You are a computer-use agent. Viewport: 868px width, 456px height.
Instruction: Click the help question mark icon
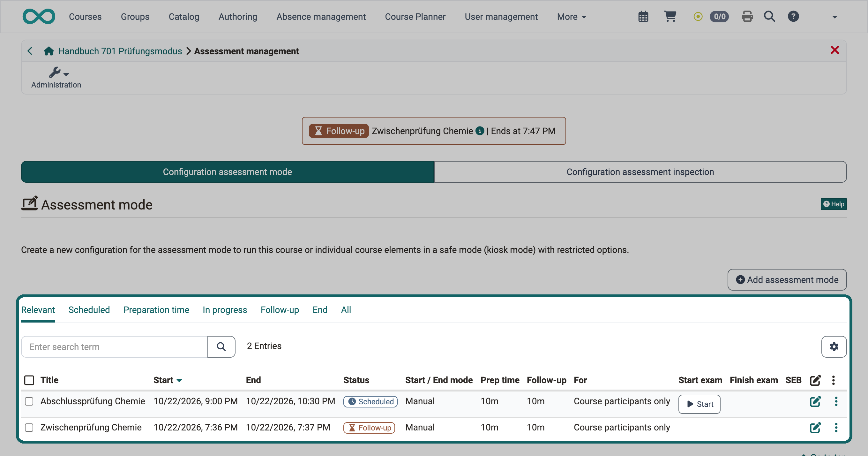point(793,17)
